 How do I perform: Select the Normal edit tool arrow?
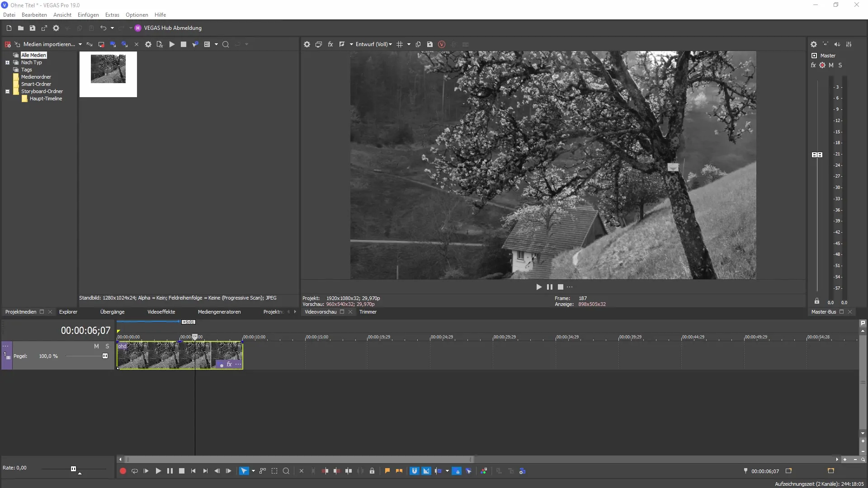[x=244, y=471]
